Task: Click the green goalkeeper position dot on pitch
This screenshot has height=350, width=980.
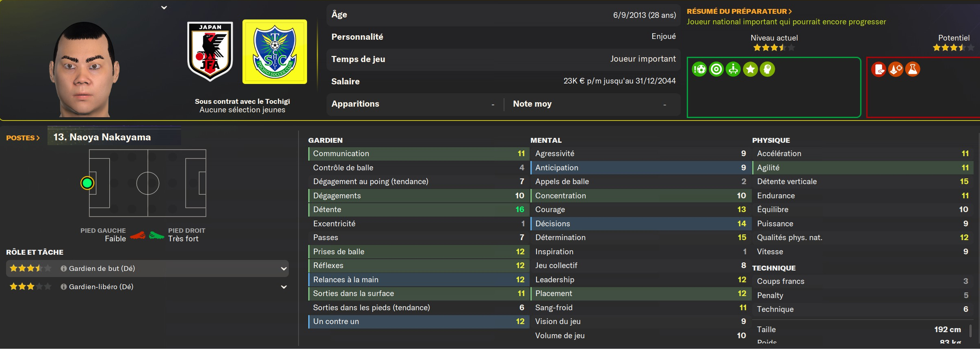Action: coord(87,183)
